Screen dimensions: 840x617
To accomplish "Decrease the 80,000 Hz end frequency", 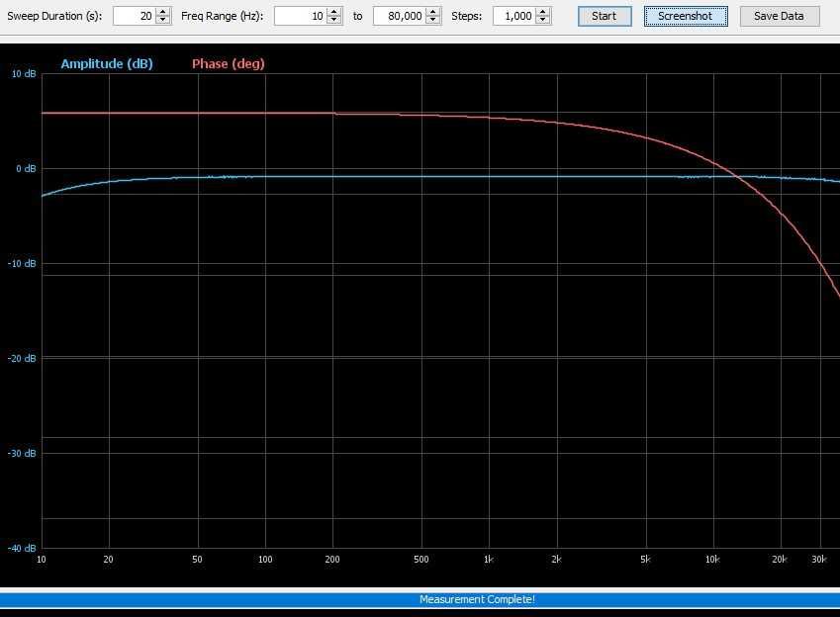I will (432, 20).
